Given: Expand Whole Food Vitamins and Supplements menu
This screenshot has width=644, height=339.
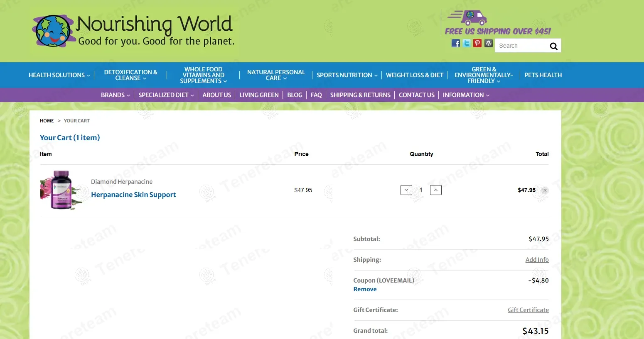Looking at the screenshot, I should pyautogui.click(x=203, y=75).
